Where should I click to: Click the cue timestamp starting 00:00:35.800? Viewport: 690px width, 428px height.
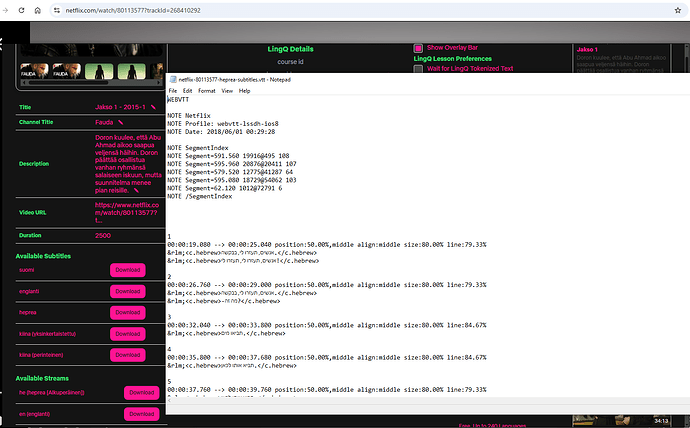[327, 358]
